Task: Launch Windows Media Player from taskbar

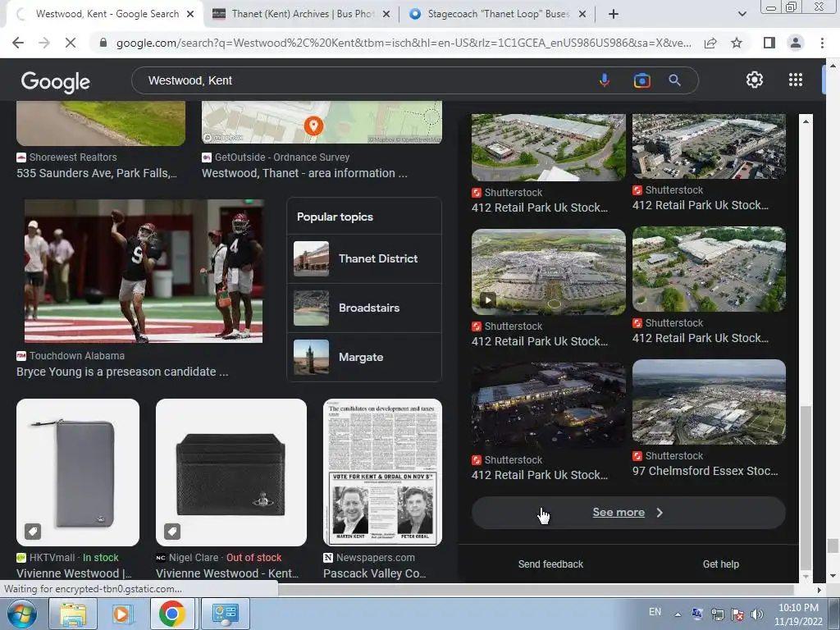Action: 121,614
